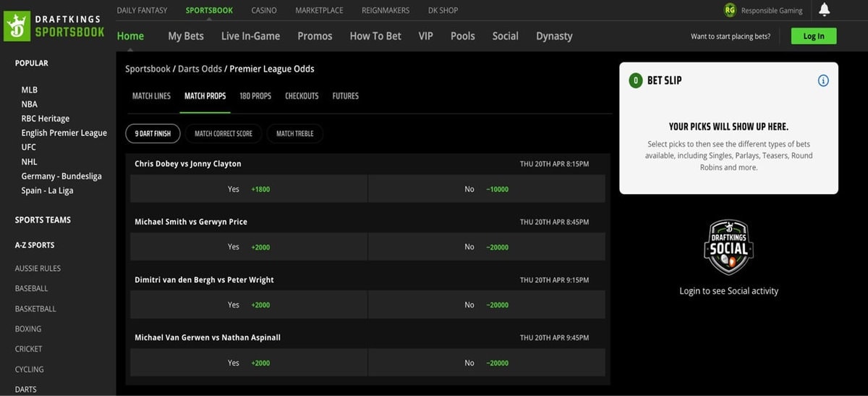Open Michael Smith vs Gerwyn Price match
Viewport: 868px width, 396px height.
[191, 222]
